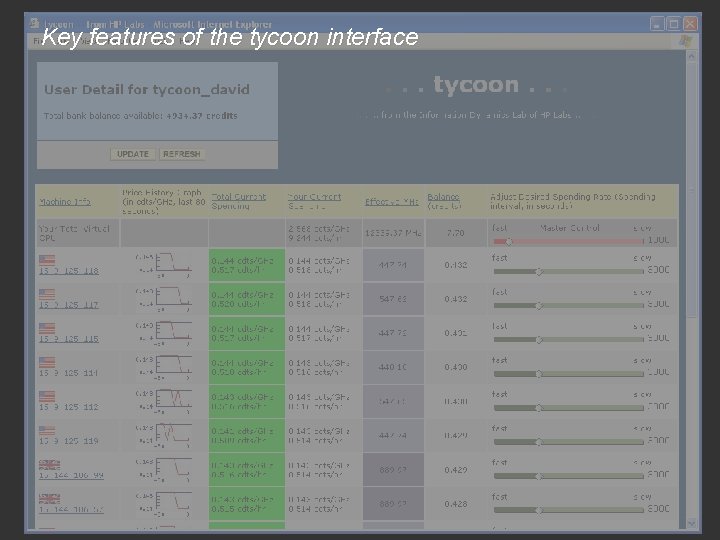Viewport: 720px width, 540px height.
Task: Click the vertical scrollbar thumb
Action: [692, 189]
